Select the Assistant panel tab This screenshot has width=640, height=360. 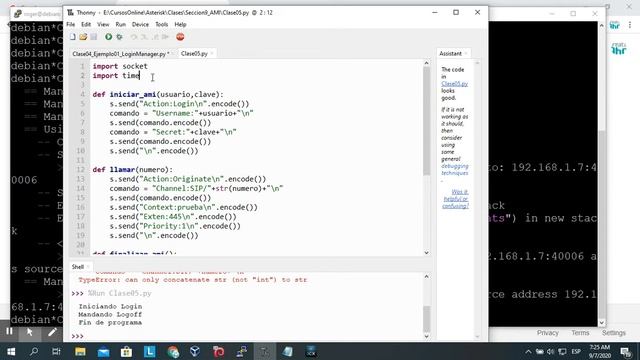click(x=450, y=53)
